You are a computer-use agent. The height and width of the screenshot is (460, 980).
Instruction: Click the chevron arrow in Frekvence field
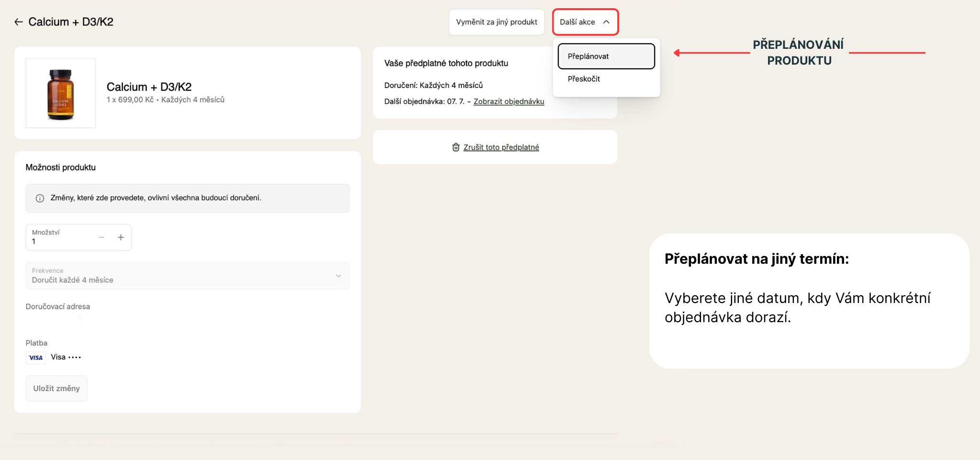[x=338, y=276]
